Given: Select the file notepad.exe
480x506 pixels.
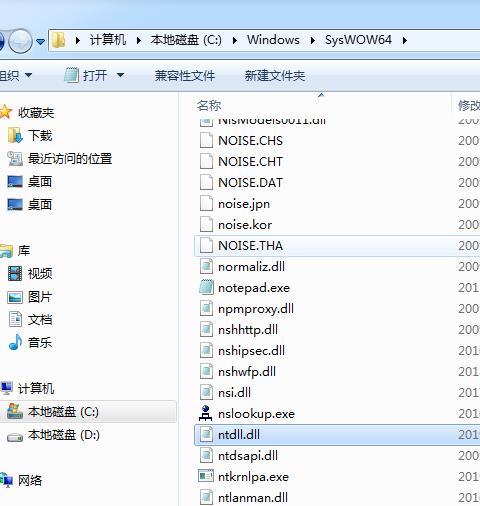Looking at the screenshot, I should point(254,288).
